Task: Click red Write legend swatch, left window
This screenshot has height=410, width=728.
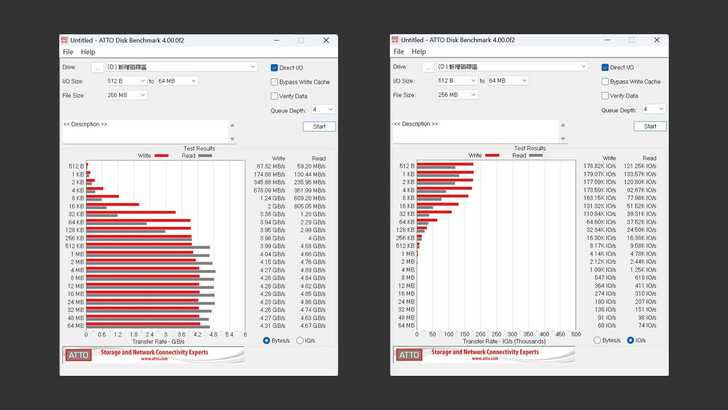Action: [x=162, y=156]
